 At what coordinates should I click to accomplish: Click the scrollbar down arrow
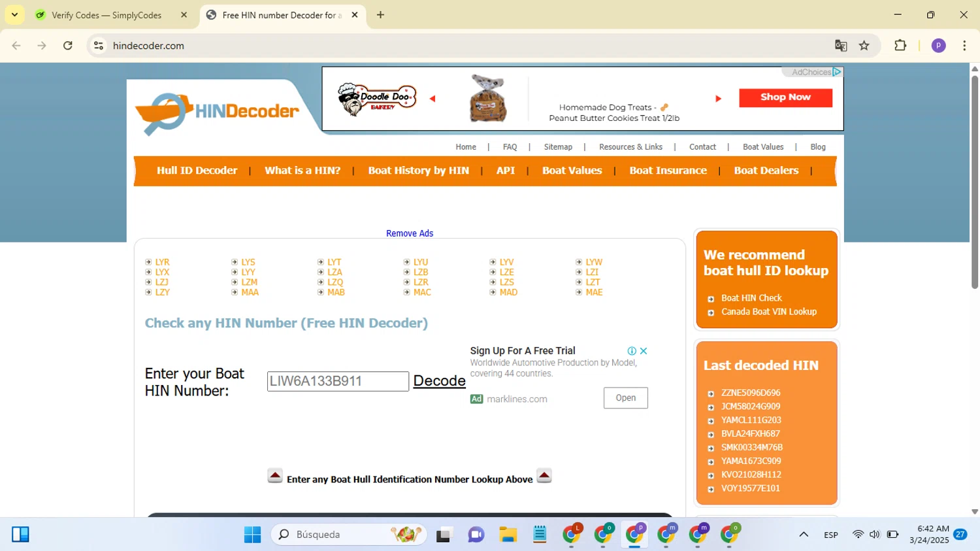[x=975, y=512]
